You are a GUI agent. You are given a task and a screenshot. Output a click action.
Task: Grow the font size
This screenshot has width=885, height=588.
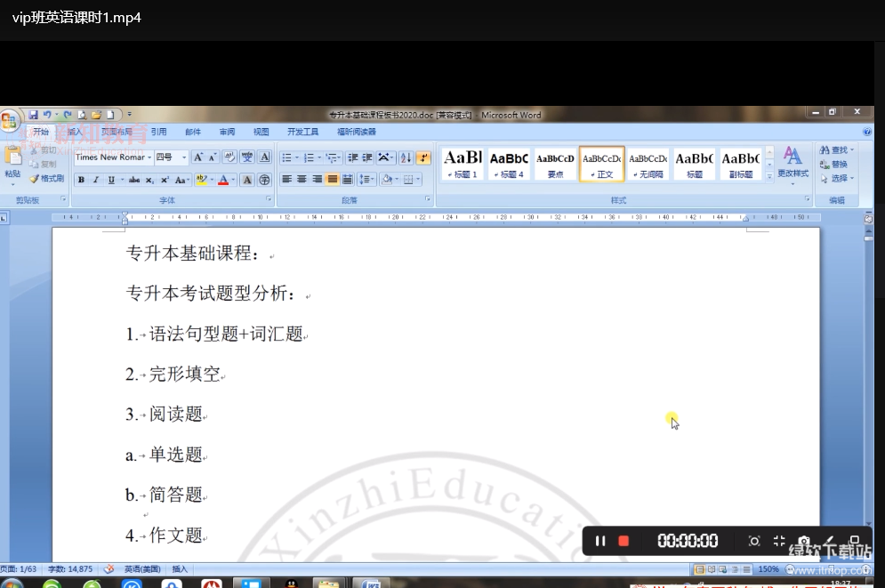pos(198,157)
